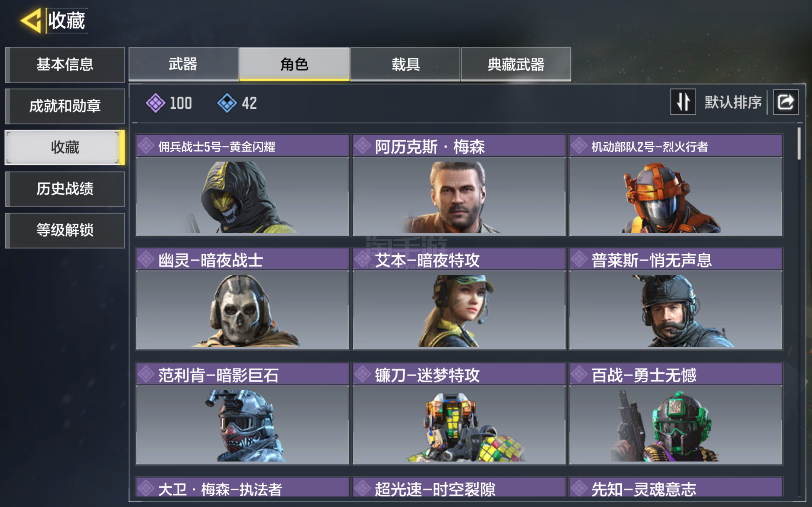The image size is (812, 507).
Task: Select the 角色 tab
Action: [294, 64]
